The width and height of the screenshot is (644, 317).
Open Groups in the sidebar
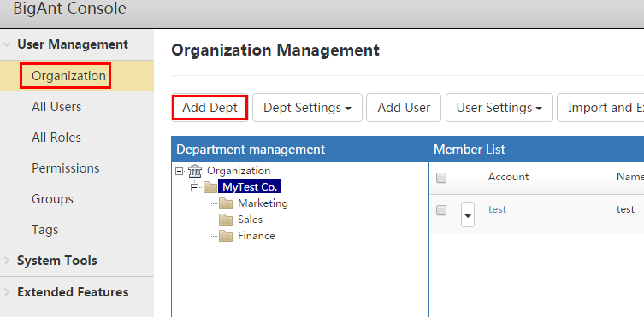click(52, 199)
